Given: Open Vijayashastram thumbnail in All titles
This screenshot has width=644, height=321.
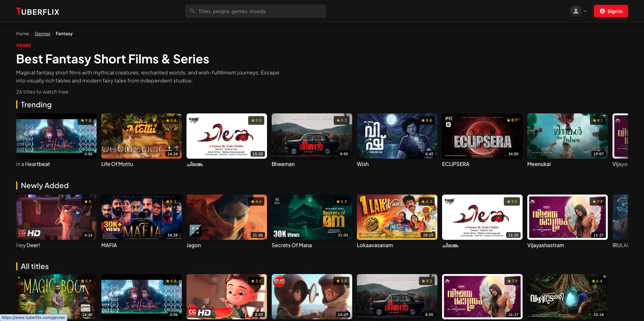Looking at the screenshot, I should point(482,297).
